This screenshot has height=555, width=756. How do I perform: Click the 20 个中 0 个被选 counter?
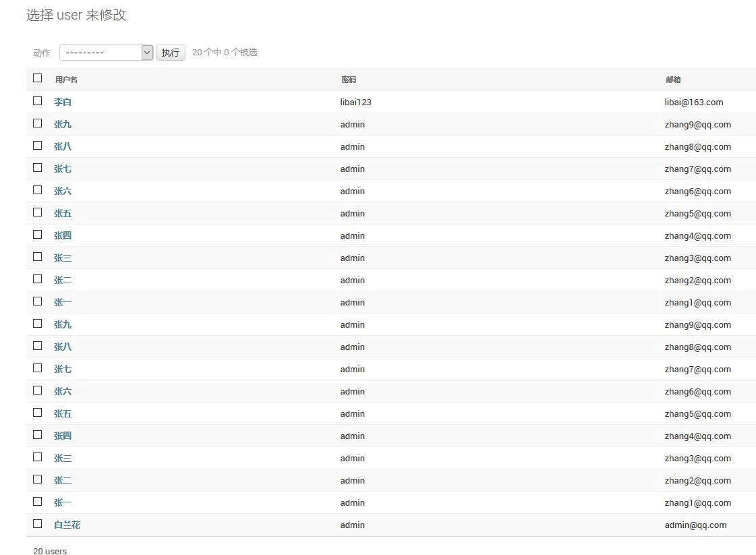click(x=225, y=52)
